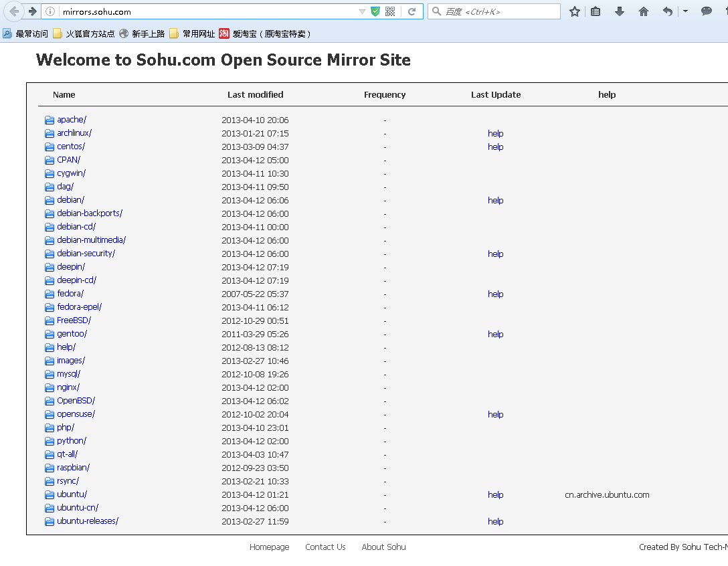Click folder icon beside raspbian/
Viewport: 728px width, 566px height.
(50, 468)
